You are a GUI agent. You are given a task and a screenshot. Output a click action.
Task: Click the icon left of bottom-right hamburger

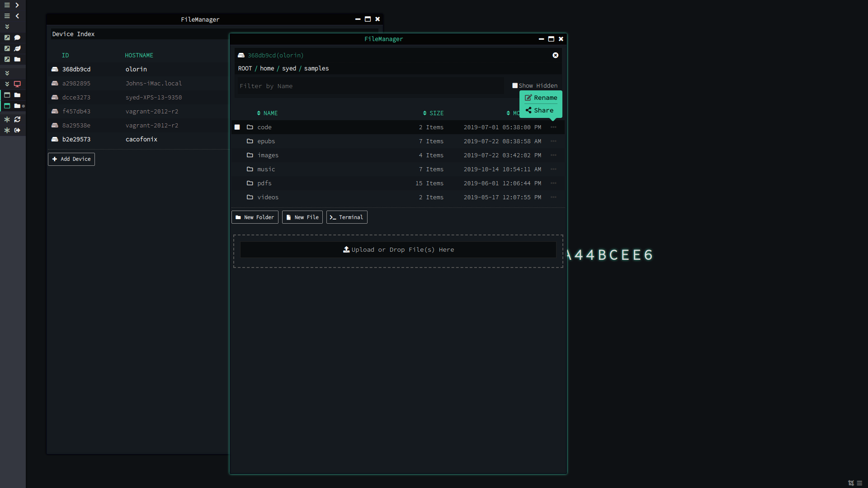pyautogui.click(x=851, y=483)
